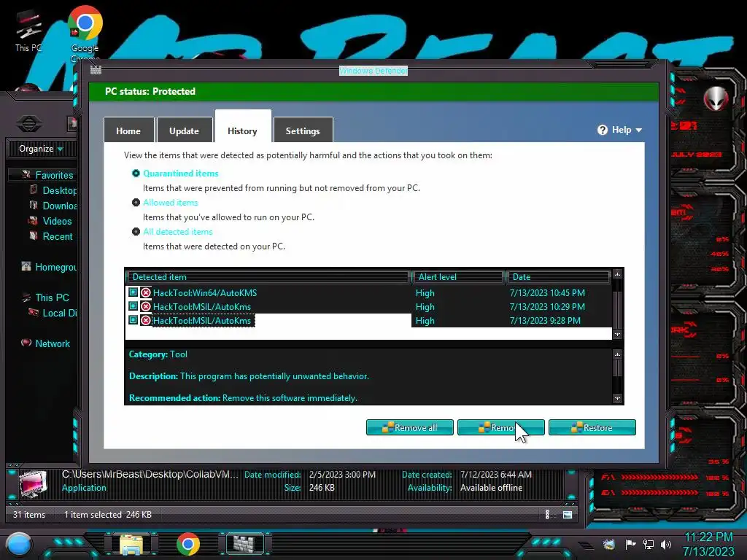Click detected list scroll down arrow
The height and width of the screenshot is (560, 747).
click(x=617, y=335)
